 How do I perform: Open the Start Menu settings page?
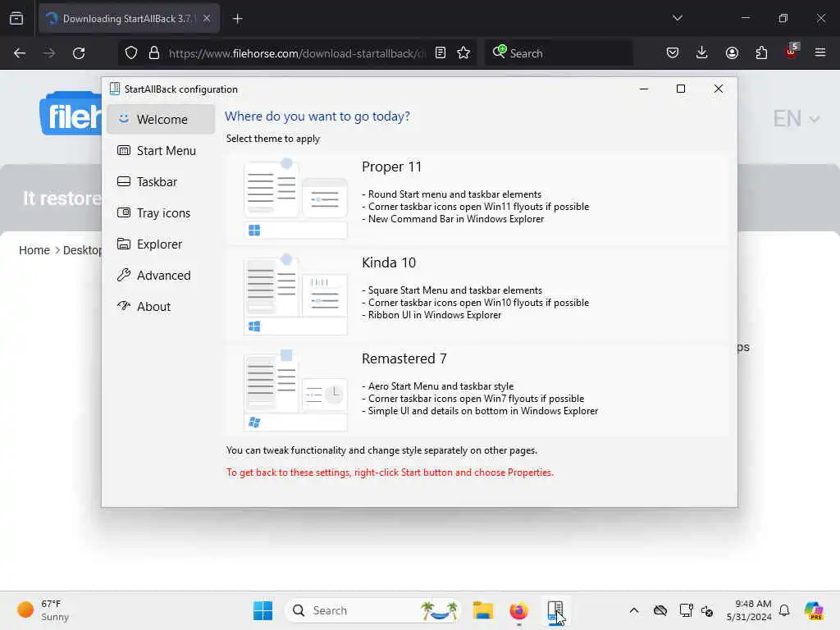[161, 151]
